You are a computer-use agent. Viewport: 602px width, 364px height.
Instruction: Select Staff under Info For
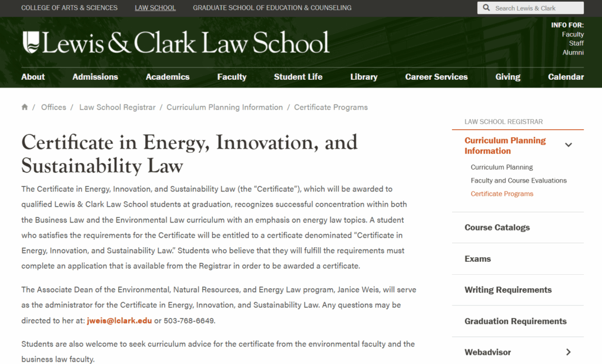point(576,43)
